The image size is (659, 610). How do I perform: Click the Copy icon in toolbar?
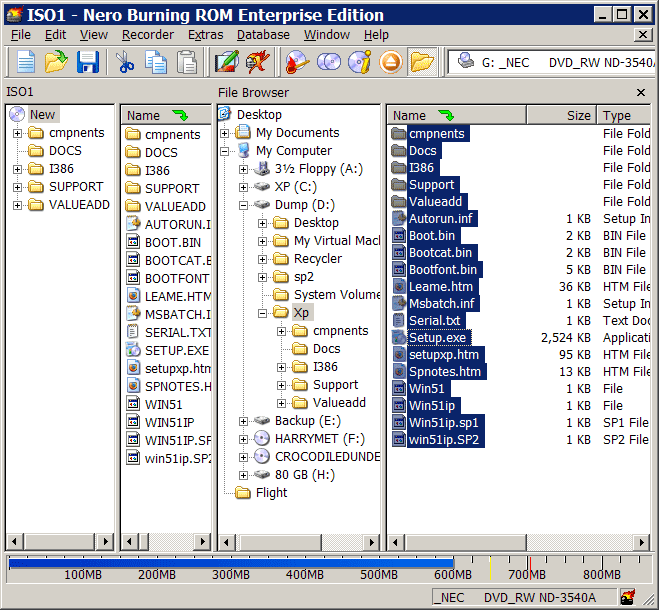point(156,62)
